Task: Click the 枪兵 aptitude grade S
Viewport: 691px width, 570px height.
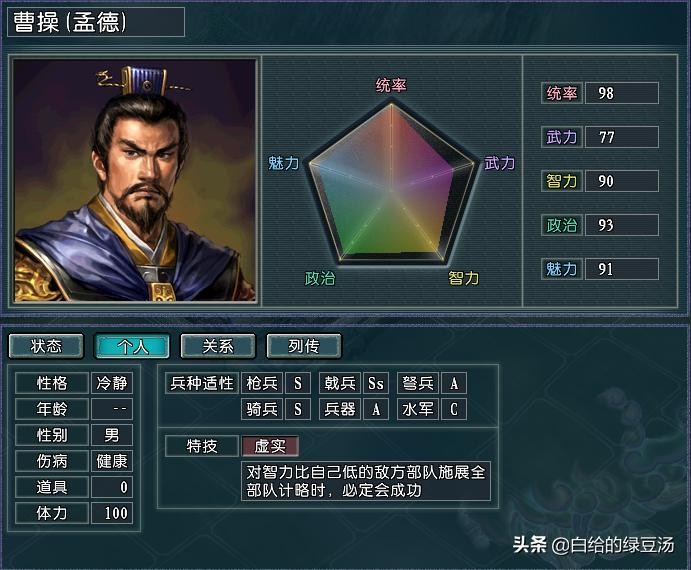Action: tap(298, 383)
